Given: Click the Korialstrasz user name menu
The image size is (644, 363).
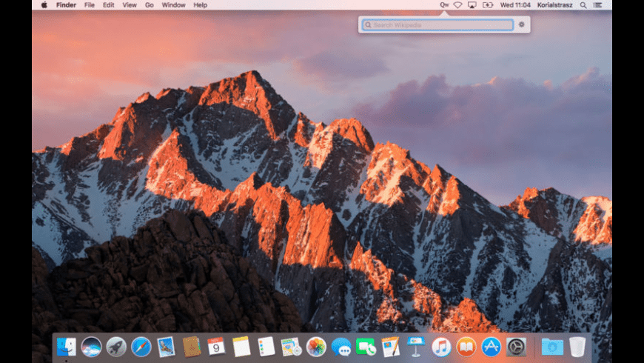Looking at the screenshot, I should (554, 5).
